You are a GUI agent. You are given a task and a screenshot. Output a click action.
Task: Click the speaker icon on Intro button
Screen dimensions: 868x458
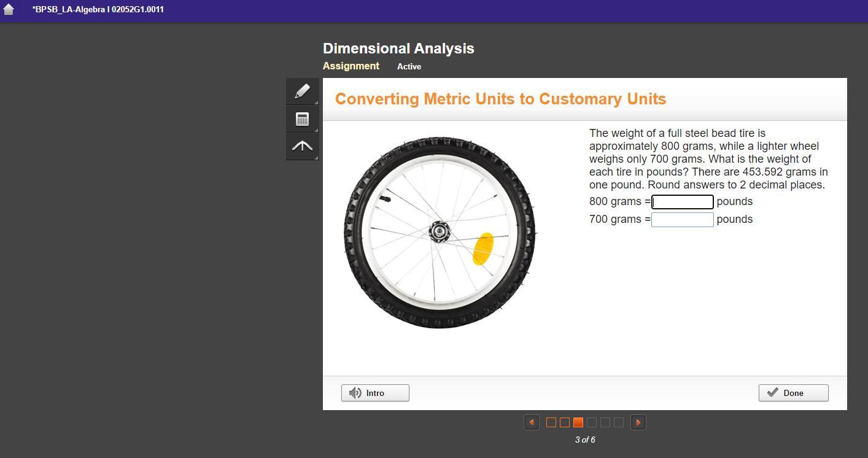(x=355, y=393)
